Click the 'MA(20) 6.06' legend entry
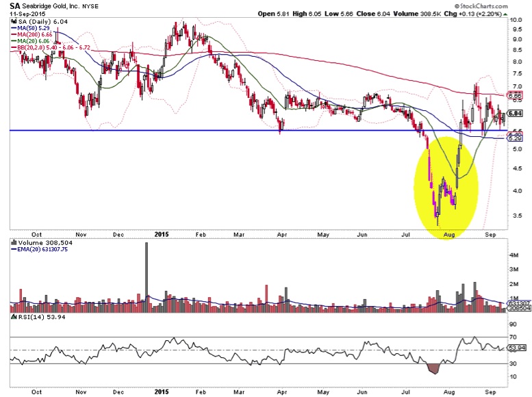The height and width of the screenshot is (397, 532). [34, 41]
